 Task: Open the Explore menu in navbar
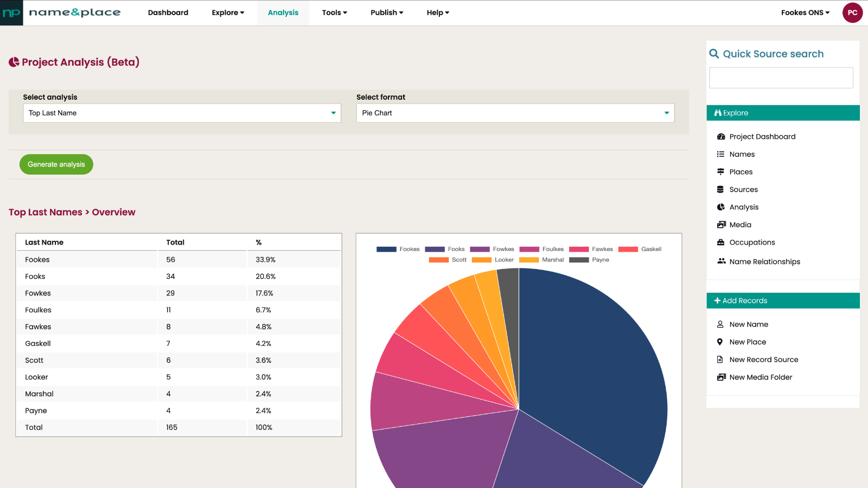[228, 12]
